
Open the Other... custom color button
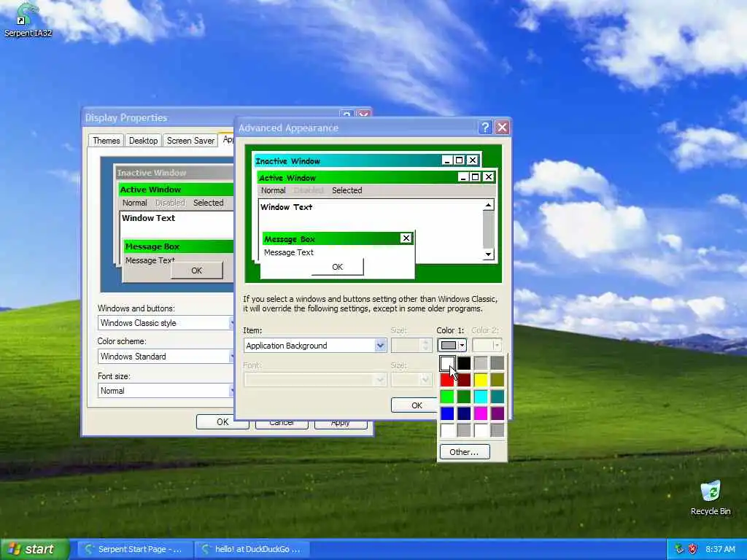pos(465,452)
